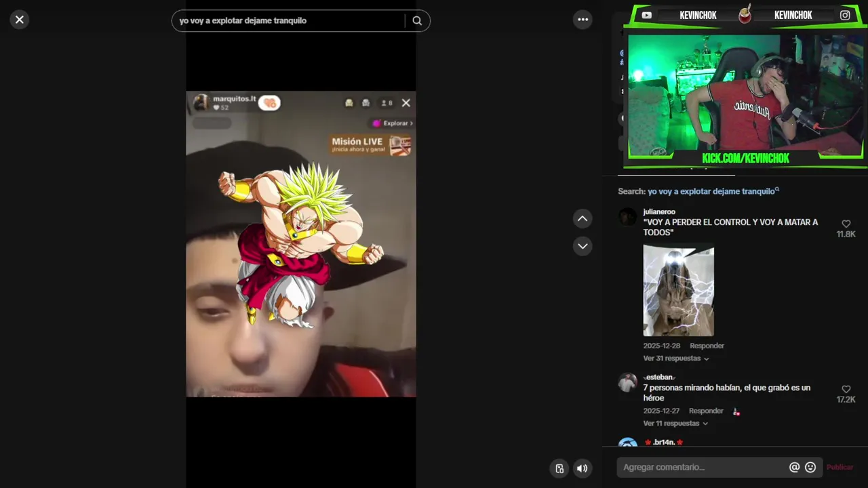Click the search magnifier icon
The width and height of the screenshot is (868, 488).
417,20
